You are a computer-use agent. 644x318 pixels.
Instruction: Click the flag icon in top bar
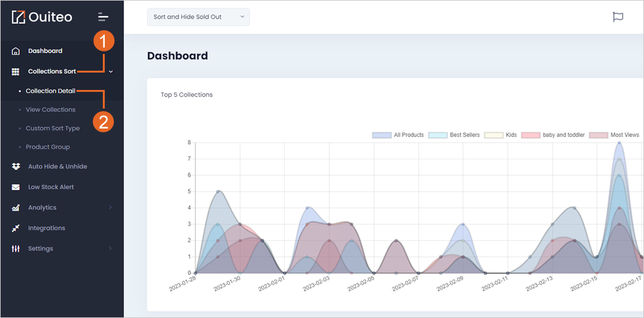tap(618, 17)
